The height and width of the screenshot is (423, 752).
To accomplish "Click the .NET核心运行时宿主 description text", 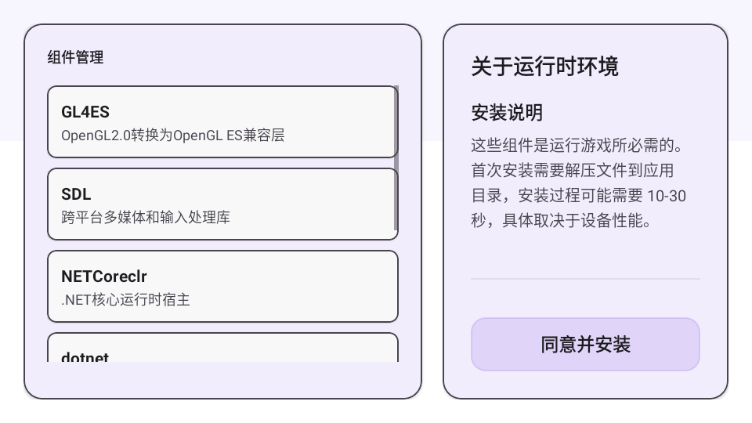I will coord(127,299).
